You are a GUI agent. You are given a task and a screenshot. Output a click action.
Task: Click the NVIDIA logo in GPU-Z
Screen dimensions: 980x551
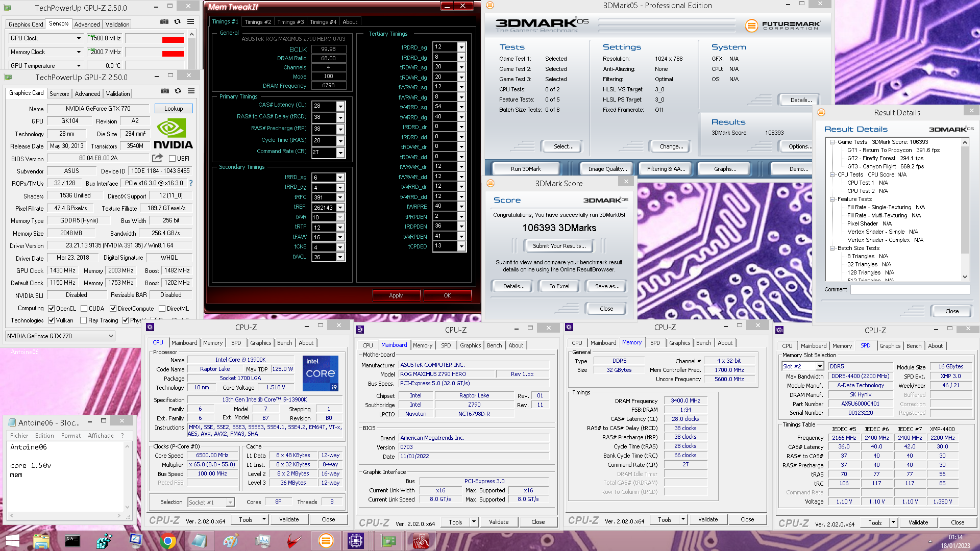point(173,134)
